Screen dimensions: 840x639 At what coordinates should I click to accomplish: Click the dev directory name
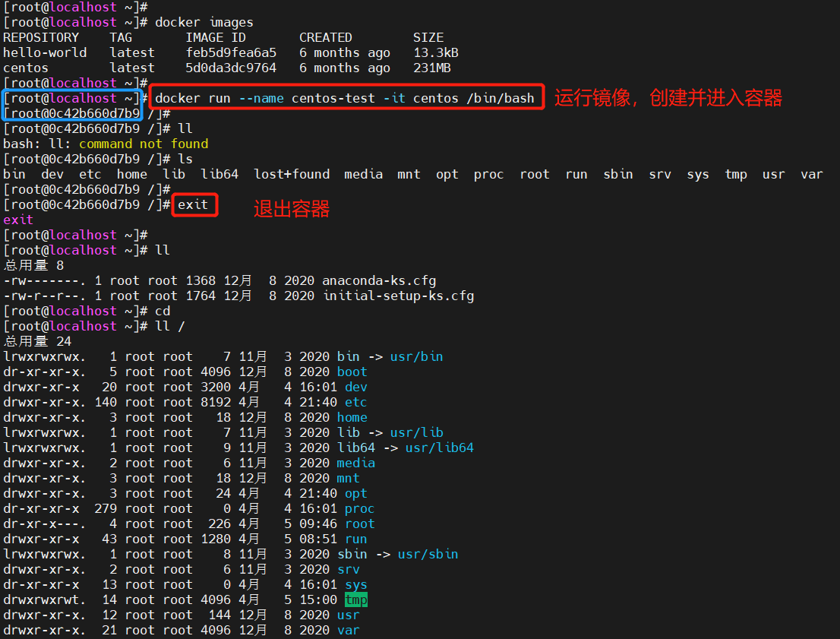355,387
